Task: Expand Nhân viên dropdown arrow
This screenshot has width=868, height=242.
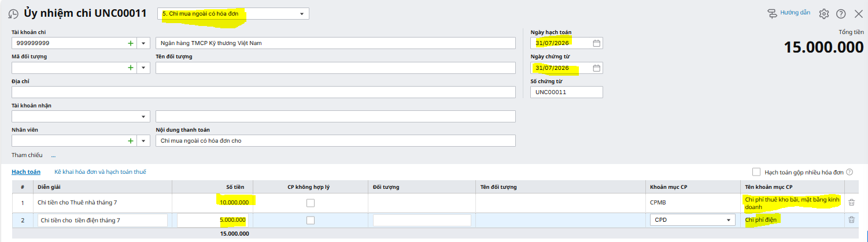Action: click(143, 141)
